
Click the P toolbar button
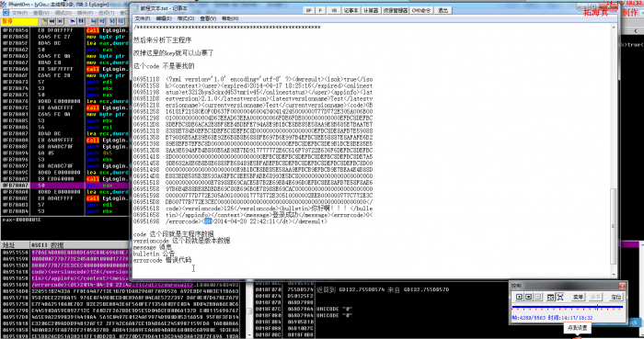tap(320, 10)
